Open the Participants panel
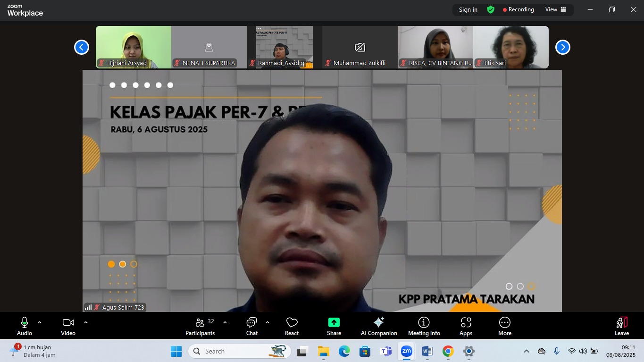 [x=200, y=326]
